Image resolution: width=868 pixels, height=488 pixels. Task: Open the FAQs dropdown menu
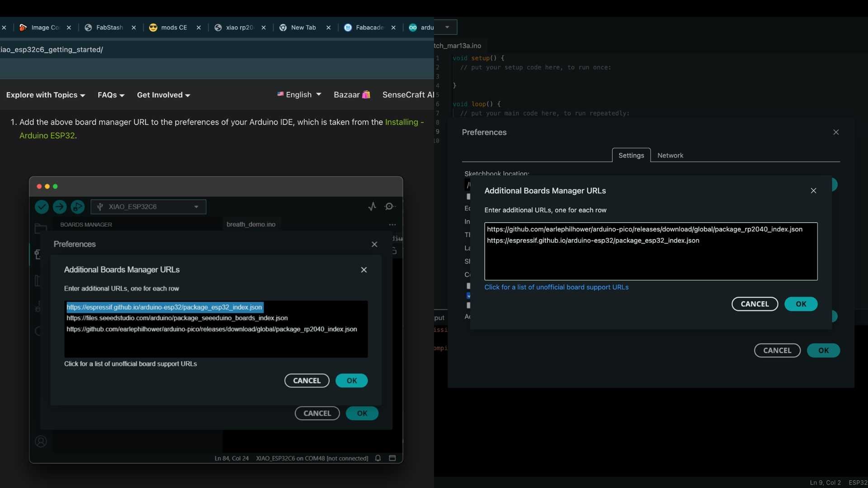tap(111, 95)
